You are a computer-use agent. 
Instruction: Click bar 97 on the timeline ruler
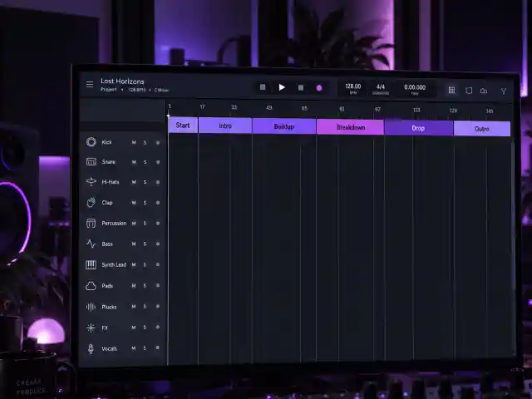coord(377,109)
